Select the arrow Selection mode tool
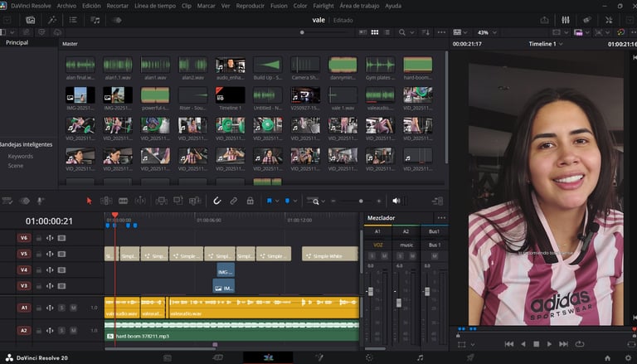Viewport: 637px width, 364px height. coord(90,201)
